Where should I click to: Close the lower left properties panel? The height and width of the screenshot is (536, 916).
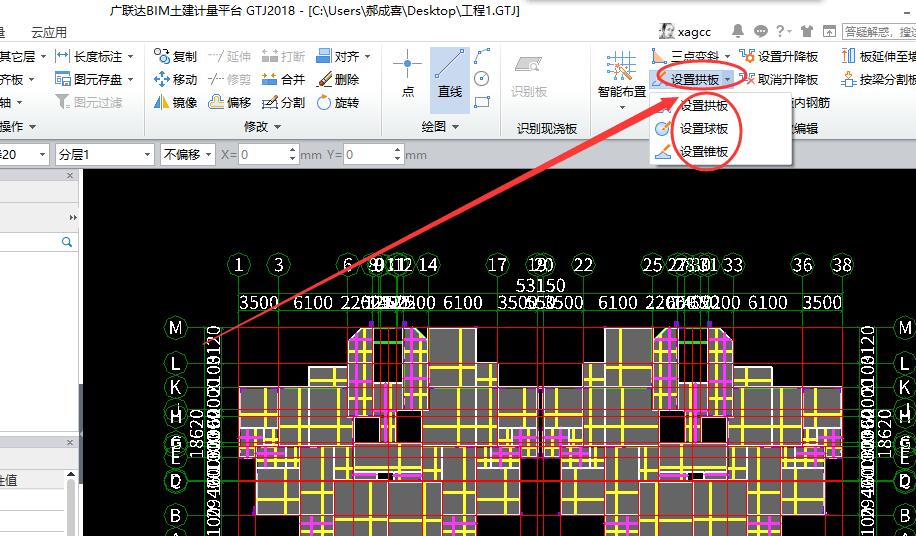70,443
